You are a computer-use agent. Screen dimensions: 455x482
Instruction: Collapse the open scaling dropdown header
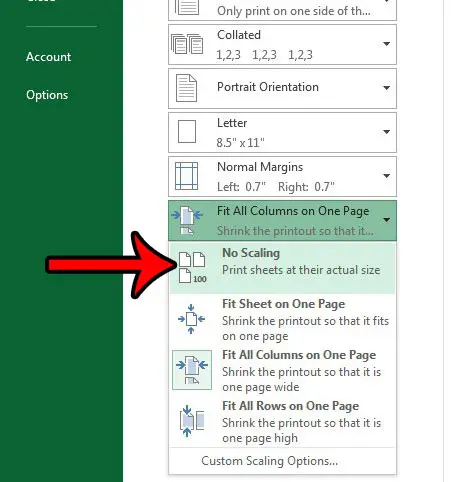(x=282, y=220)
